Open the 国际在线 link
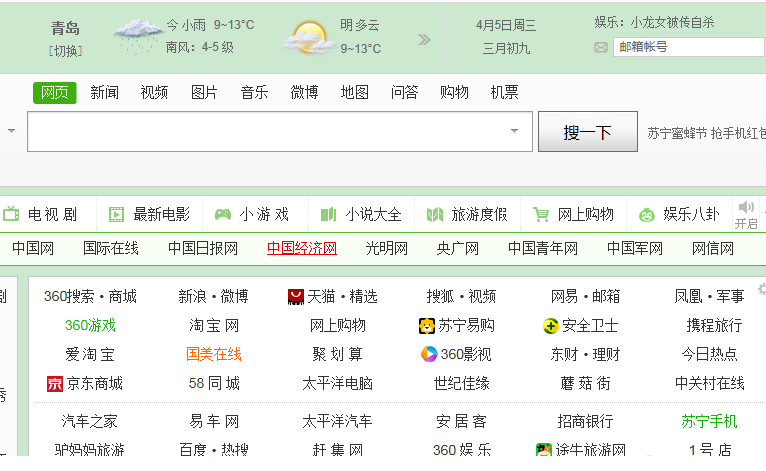This screenshot has height=471, width=766. [x=111, y=249]
